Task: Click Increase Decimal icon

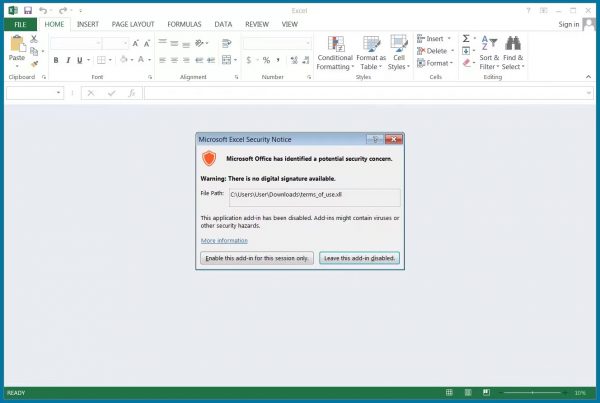Action: click(x=294, y=60)
